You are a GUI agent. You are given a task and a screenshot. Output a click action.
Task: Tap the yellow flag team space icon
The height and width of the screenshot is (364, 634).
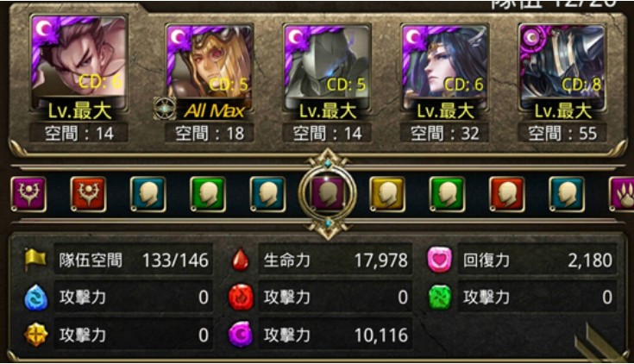[x=35, y=260]
